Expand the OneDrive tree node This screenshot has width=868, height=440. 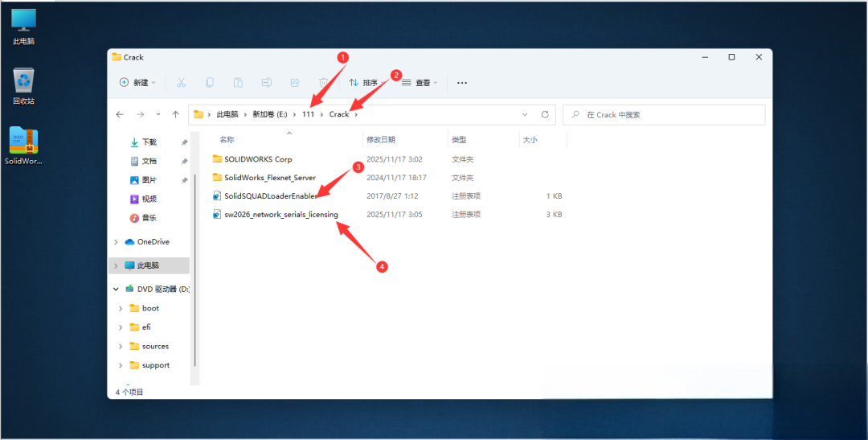(x=116, y=242)
